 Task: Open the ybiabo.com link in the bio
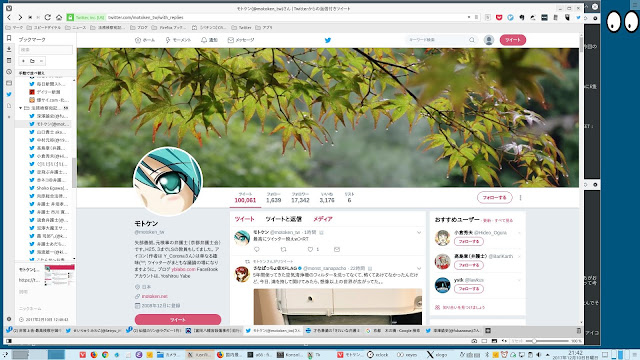184,269
